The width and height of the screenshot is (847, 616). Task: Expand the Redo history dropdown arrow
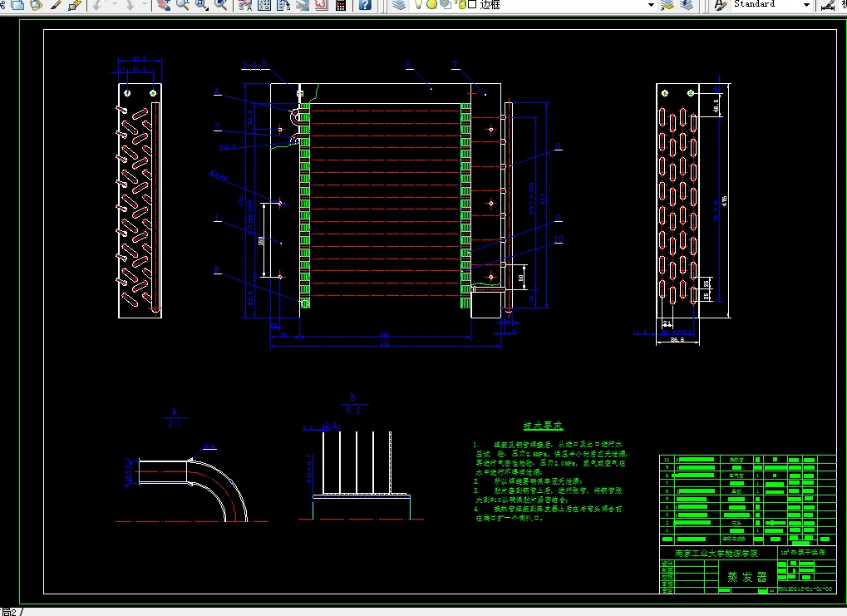pos(145,4)
